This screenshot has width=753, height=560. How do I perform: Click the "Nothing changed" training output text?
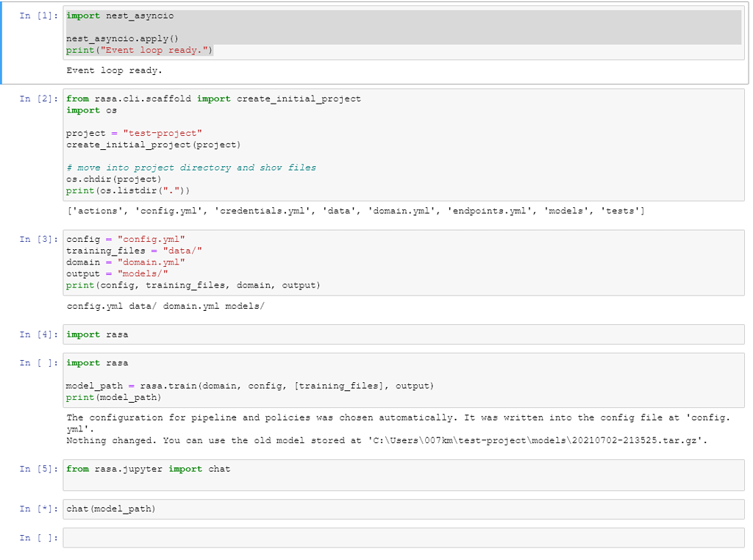coord(387,441)
